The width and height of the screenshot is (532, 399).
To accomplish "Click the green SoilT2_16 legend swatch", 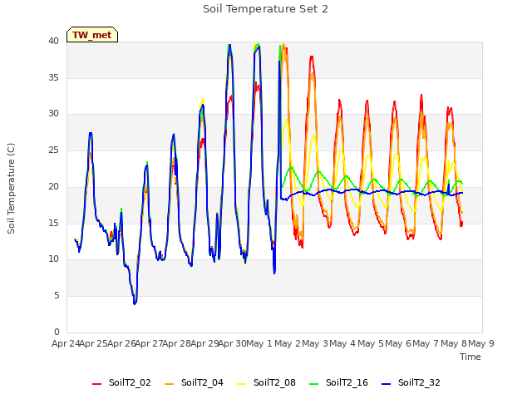I will pyautogui.click(x=314, y=384).
